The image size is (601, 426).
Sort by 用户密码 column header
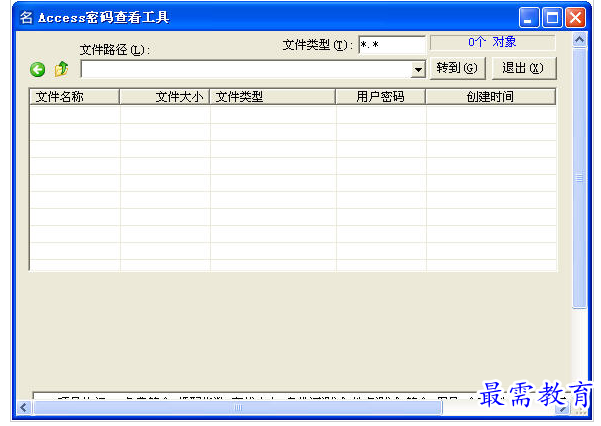[381, 97]
